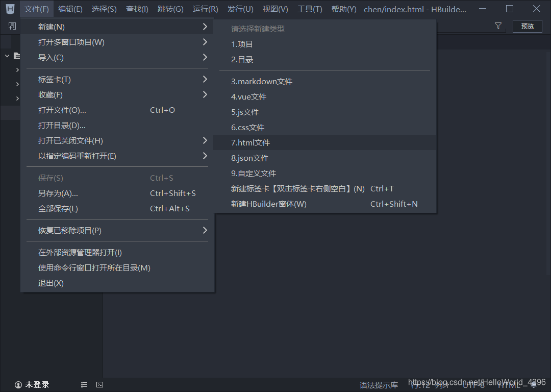Open the 查找(I) menu
Screen dimensions: 551x392
point(137,9)
